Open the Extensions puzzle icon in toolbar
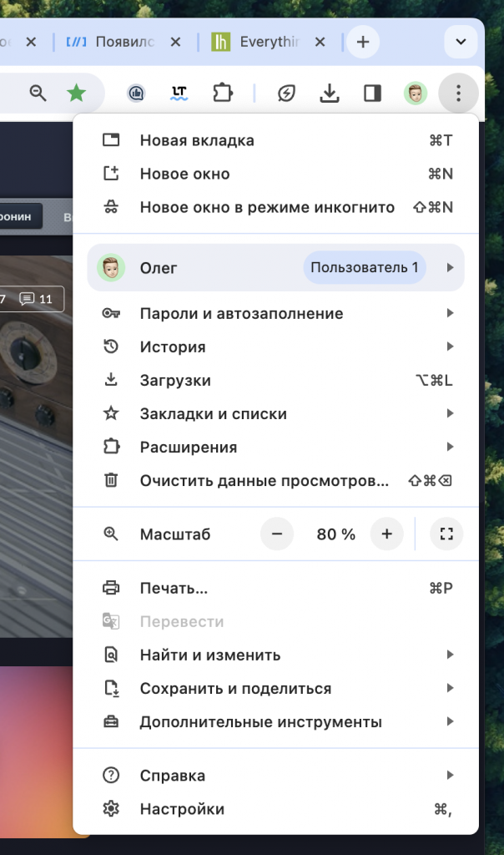504x855 pixels. (222, 94)
